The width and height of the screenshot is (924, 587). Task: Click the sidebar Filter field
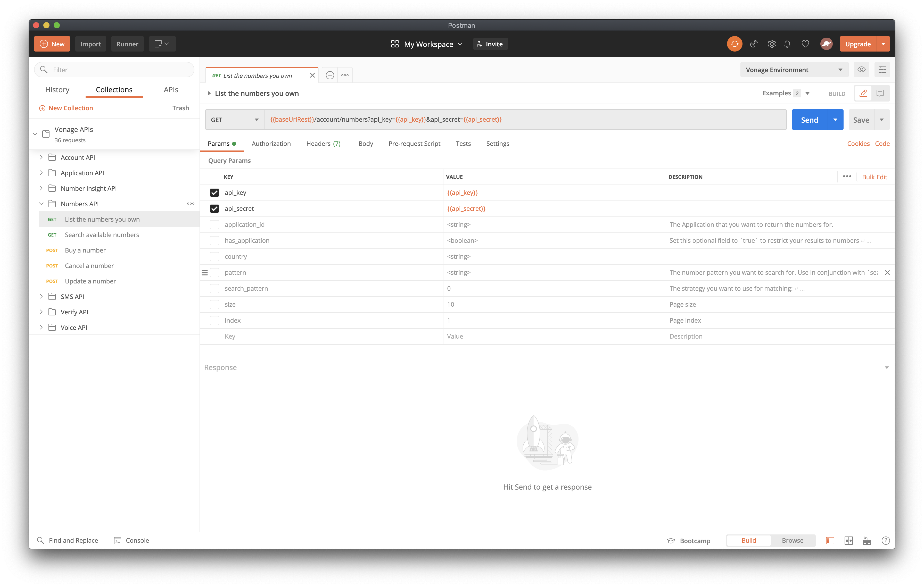tap(114, 70)
